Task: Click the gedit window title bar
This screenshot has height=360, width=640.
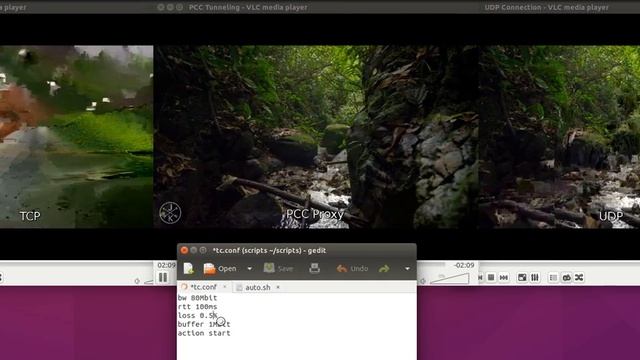Action: [297, 250]
